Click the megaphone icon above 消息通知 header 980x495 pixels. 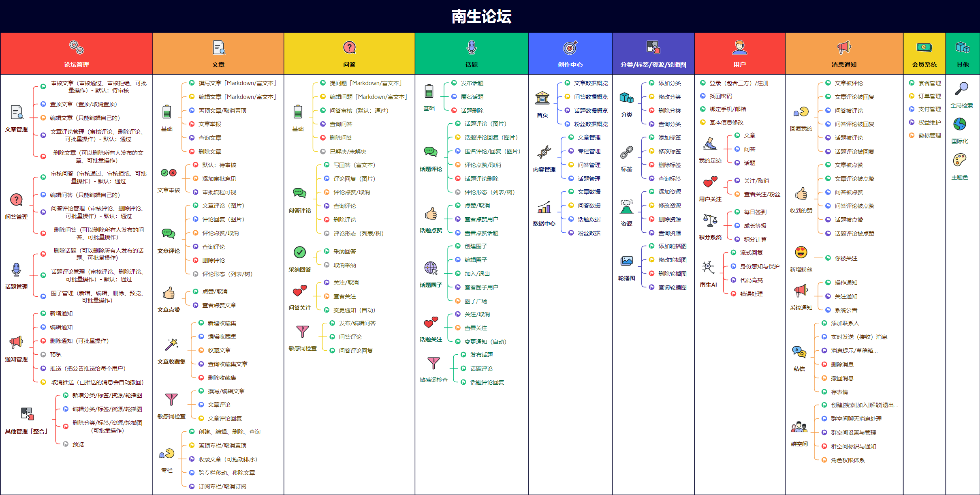tap(844, 47)
